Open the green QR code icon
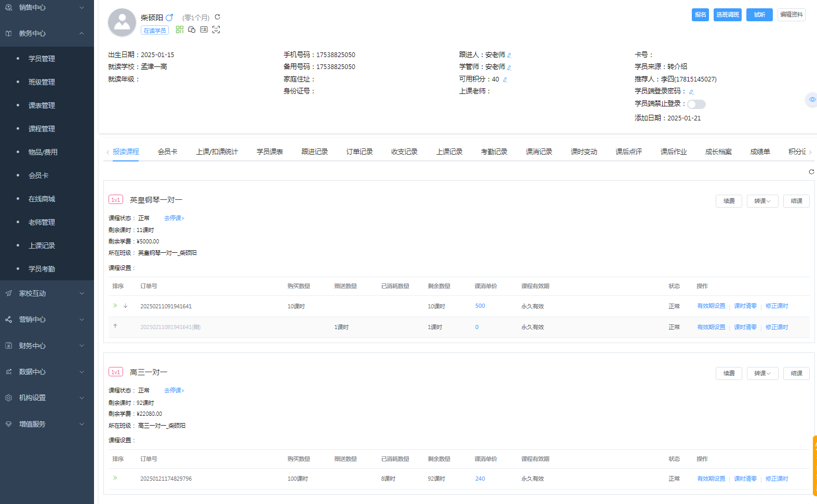Screen dimensions: 817x504 180,30
